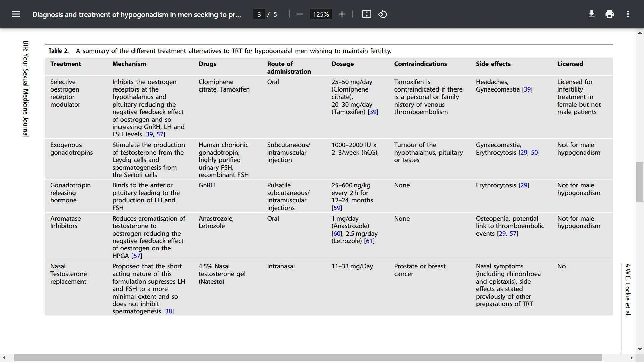Viewport: 644px width, 362px height.
Task: Click the page number input field
Action: [259, 14]
